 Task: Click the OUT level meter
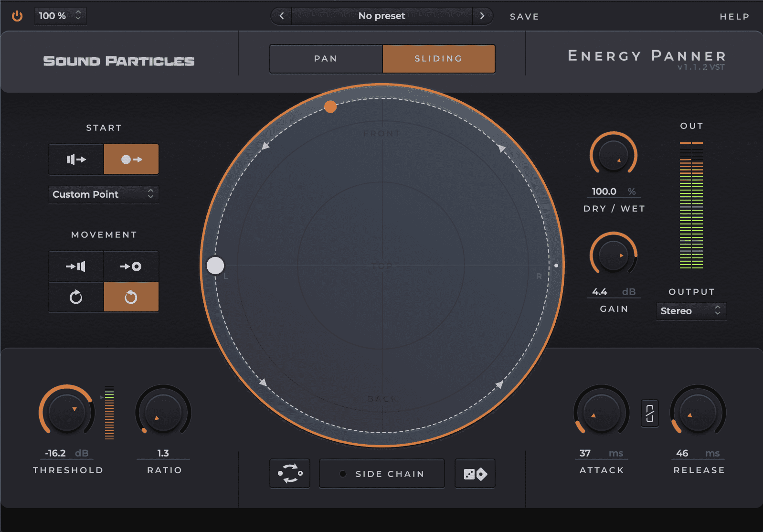691,205
